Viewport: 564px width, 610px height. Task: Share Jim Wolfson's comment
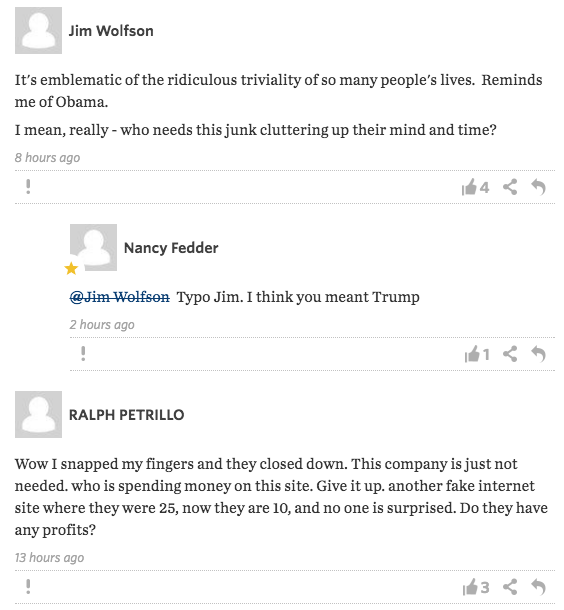point(510,187)
